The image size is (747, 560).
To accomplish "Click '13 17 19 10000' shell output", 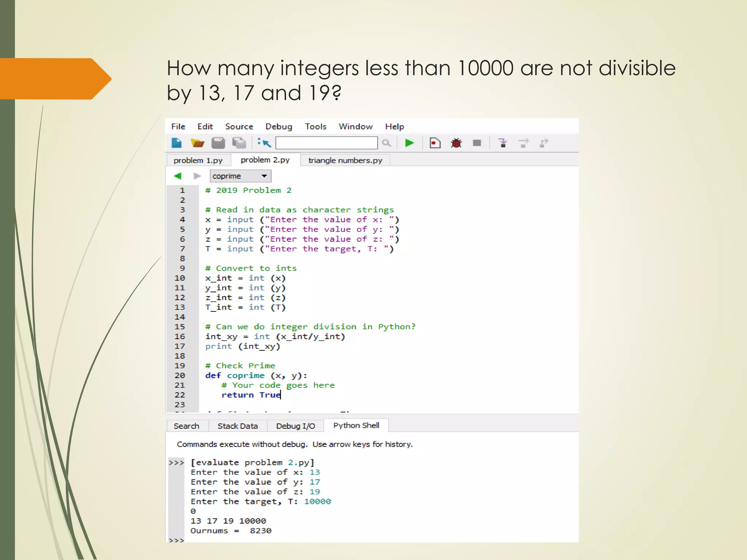I will click(228, 521).
